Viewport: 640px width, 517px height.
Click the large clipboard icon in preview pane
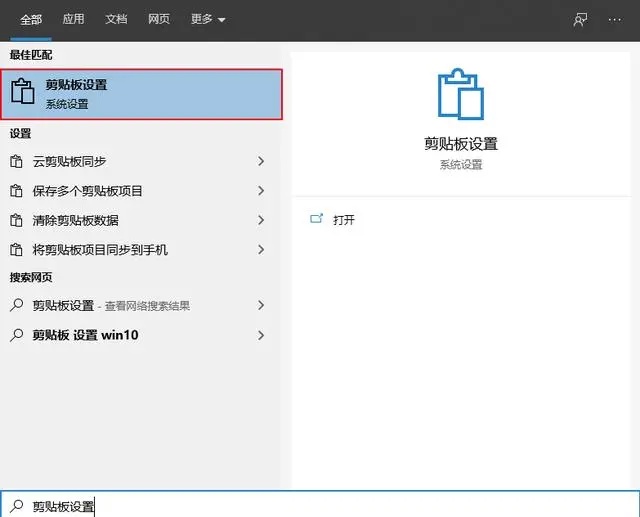pos(460,94)
